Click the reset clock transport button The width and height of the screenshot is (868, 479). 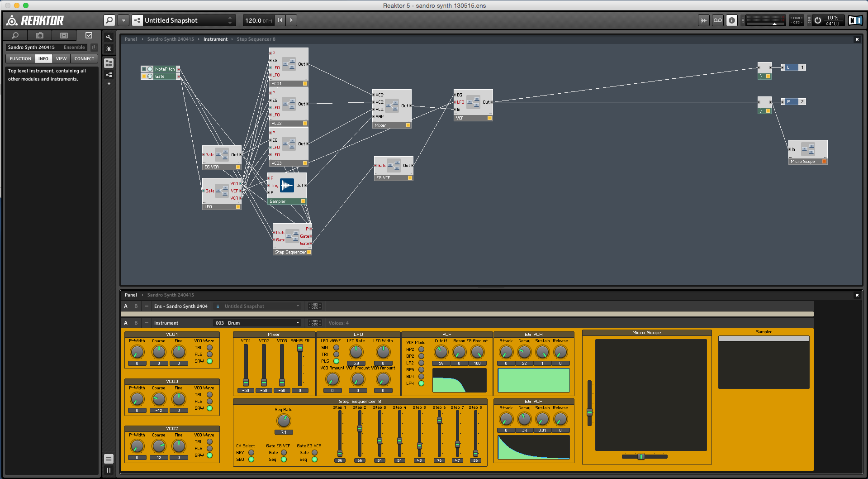[x=280, y=20]
